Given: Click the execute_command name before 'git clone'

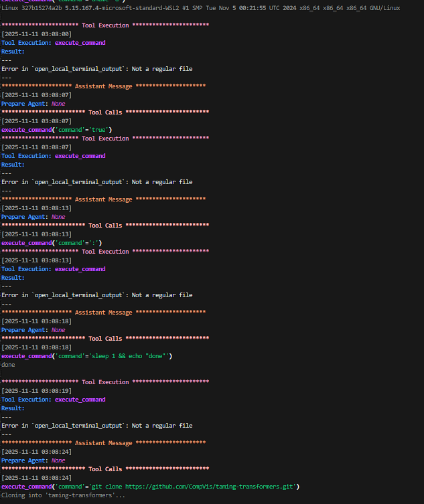Looking at the screenshot, I should pos(26,487).
